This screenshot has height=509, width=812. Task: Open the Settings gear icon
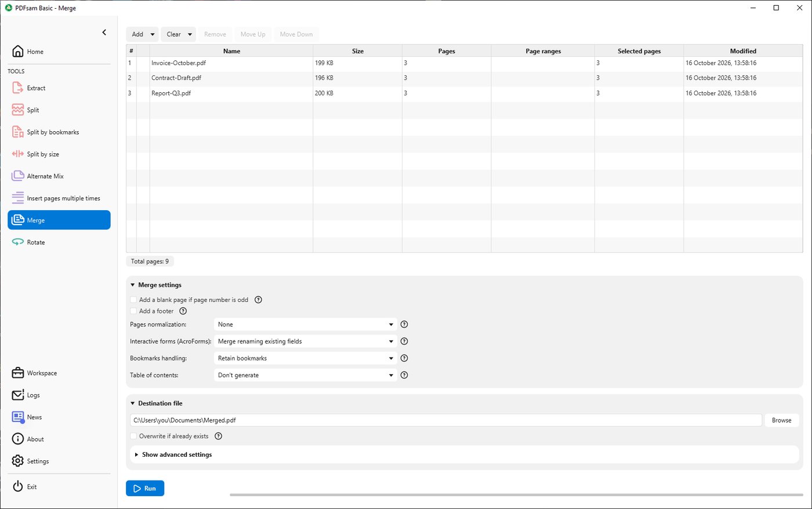point(18,461)
